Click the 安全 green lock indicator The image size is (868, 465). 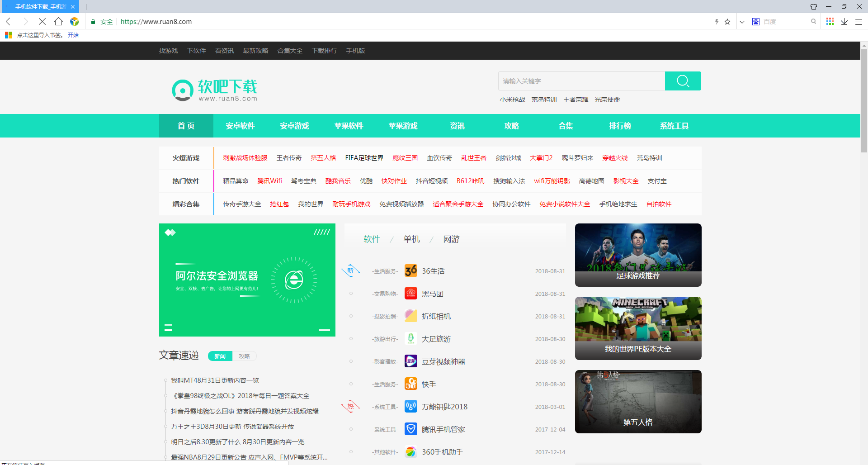[x=102, y=22]
